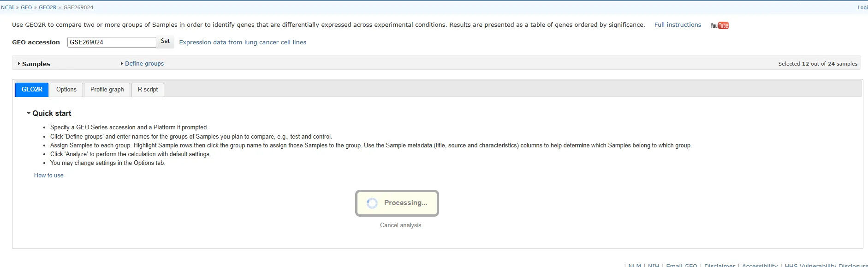Click Cancel analysis link
This screenshot has width=868, height=267.
(x=400, y=225)
